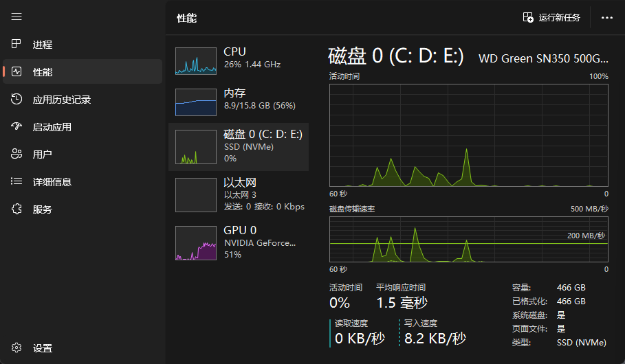Open the 启动应用 startup apps icon
This screenshot has width=625, height=364.
[x=17, y=127]
